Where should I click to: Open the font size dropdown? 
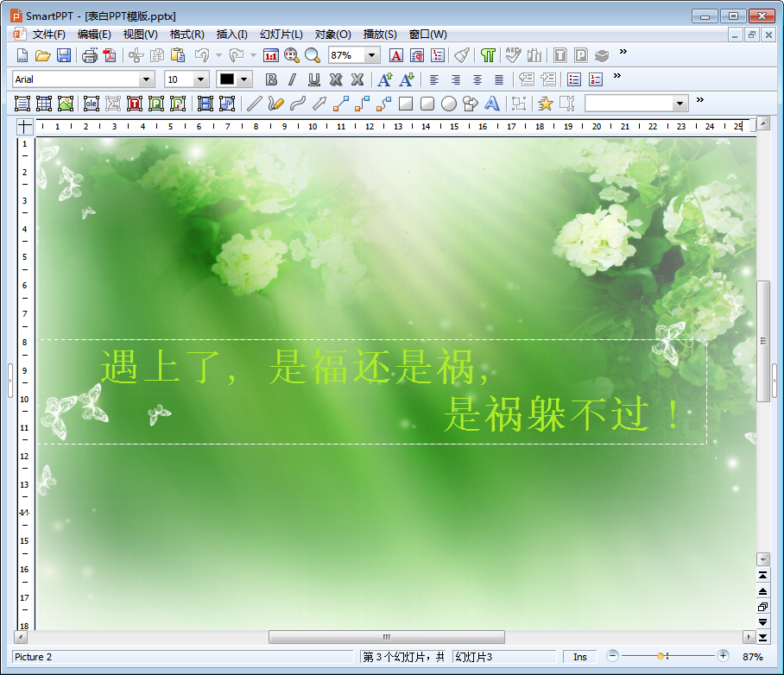tap(200, 79)
